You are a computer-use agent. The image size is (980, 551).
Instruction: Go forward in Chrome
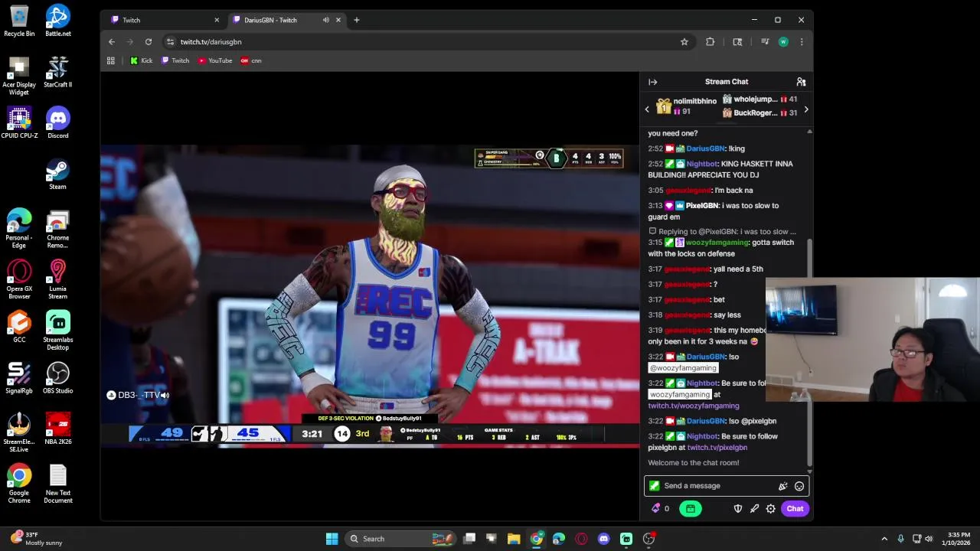point(130,42)
